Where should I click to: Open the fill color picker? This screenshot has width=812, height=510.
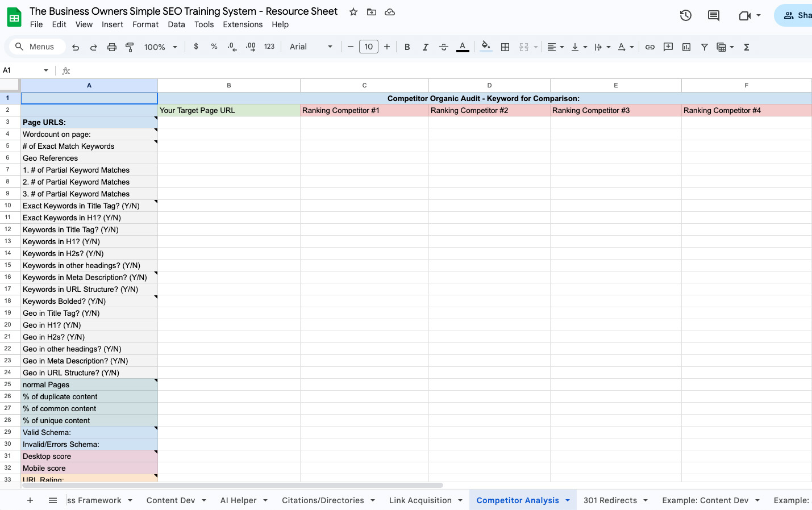tap(486, 47)
